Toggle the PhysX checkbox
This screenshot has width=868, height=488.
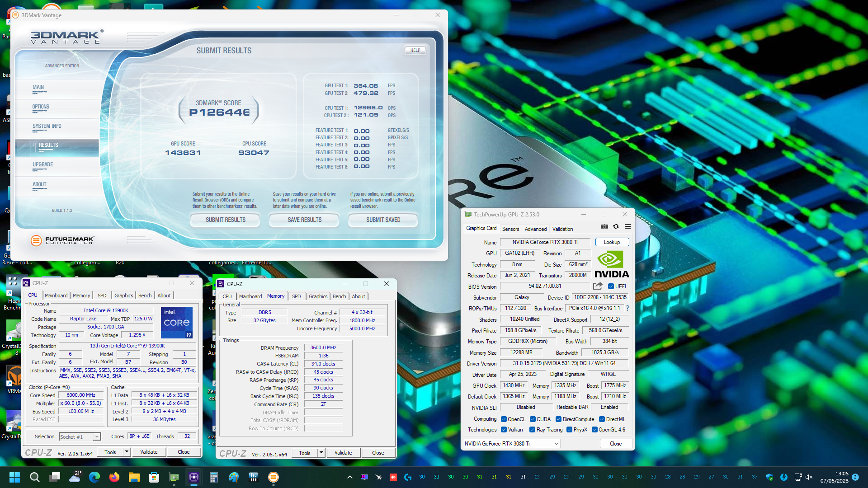coord(569,430)
